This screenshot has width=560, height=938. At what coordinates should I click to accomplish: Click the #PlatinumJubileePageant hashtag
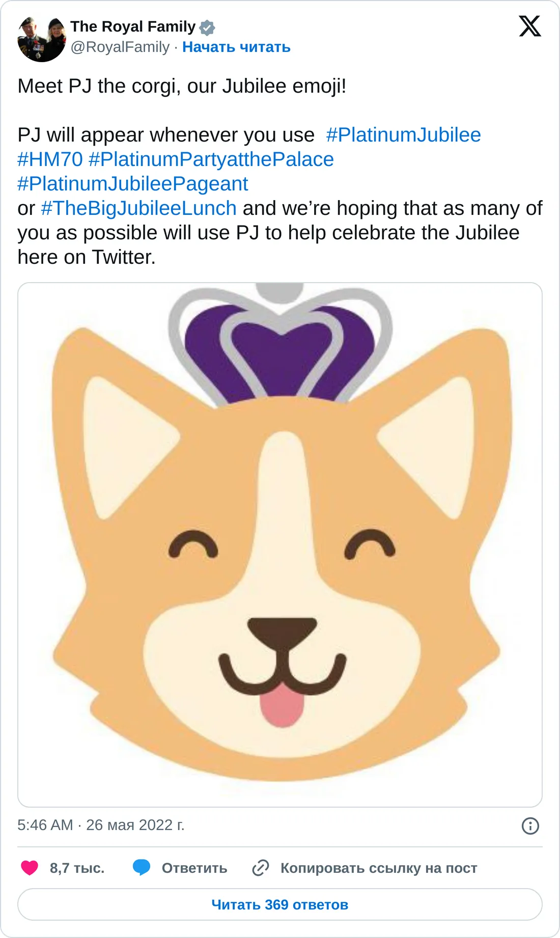coord(133,184)
